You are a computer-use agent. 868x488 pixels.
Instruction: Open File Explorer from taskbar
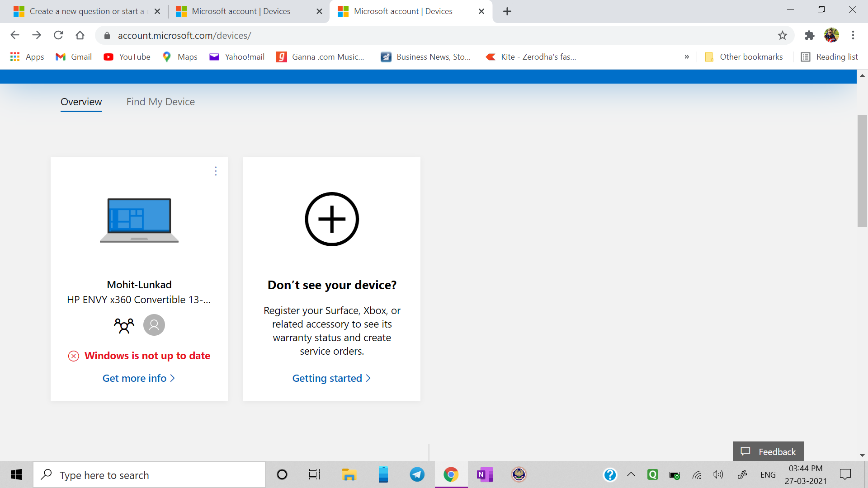click(349, 474)
